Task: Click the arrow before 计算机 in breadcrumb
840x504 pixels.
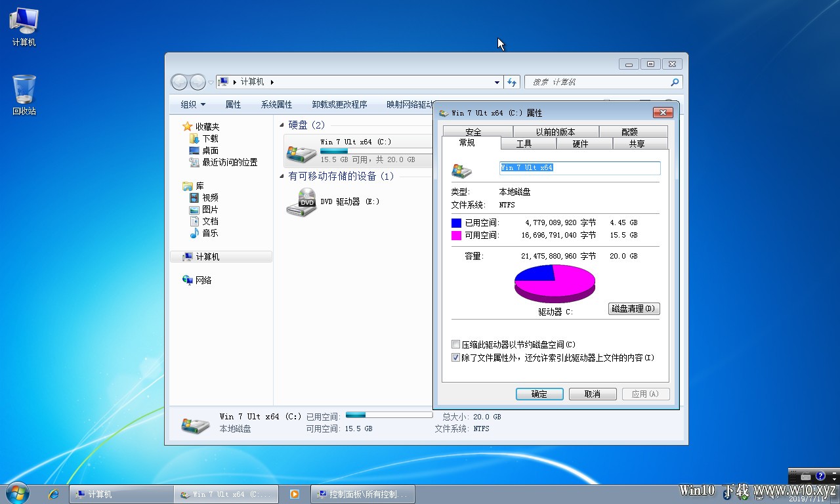Action: pyautogui.click(x=234, y=82)
